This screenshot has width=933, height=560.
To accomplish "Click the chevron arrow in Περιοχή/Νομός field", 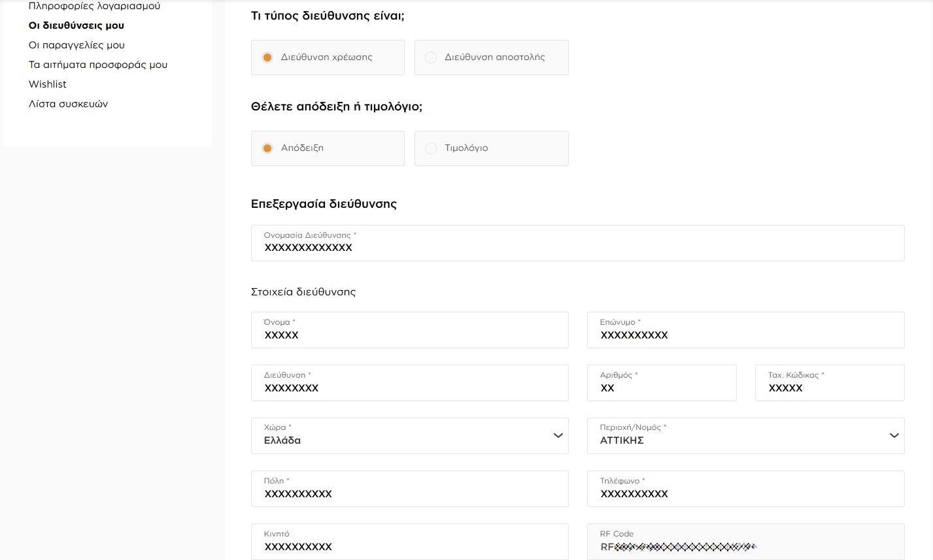I will [x=894, y=436].
